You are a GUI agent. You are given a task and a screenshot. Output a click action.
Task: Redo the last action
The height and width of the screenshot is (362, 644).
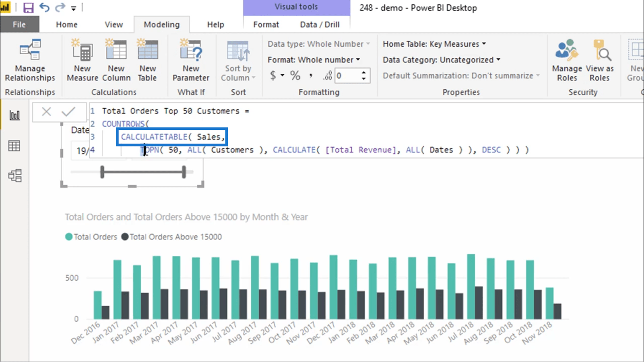[x=60, y=8]
